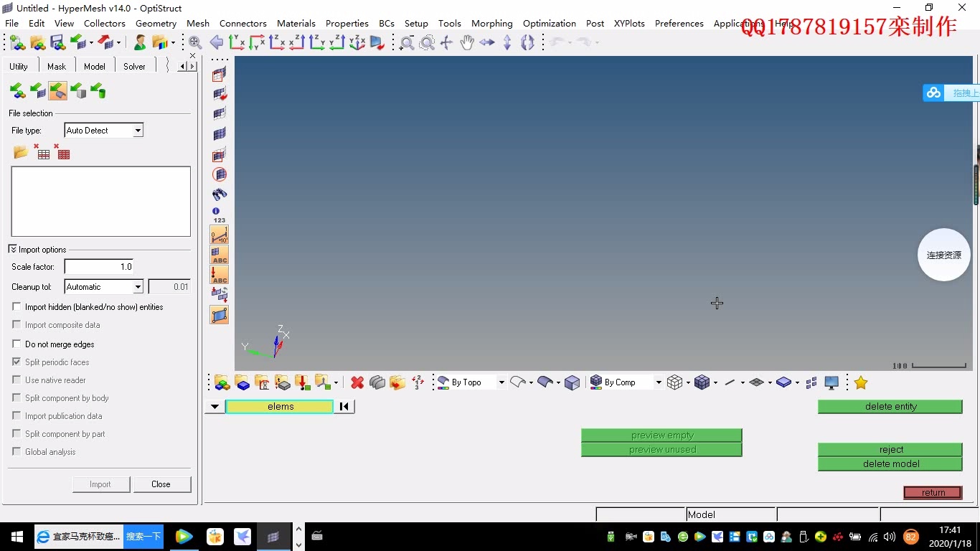Select the XY Top Plane view icon
This screenshot has height=551, width=980.
(237, 42)
